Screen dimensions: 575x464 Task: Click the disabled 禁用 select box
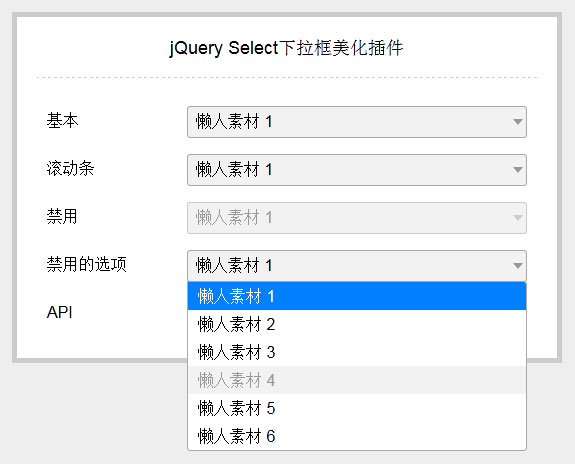357,218
